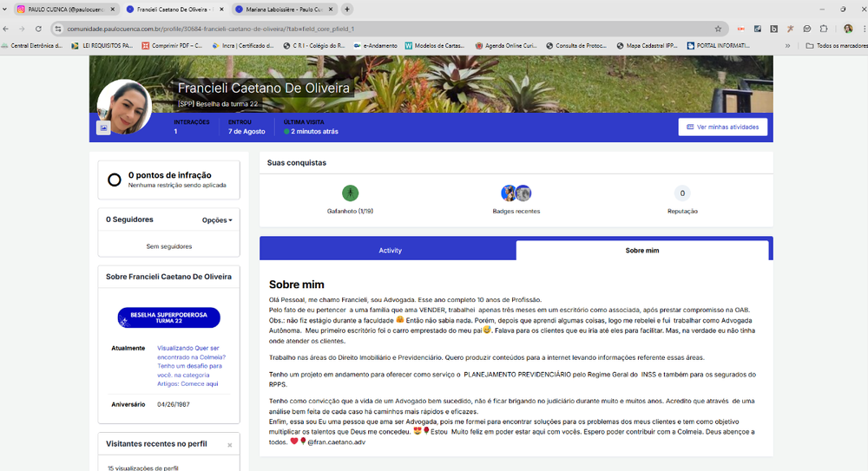Open the Mapa Cadastral bookmark
Screen dimensions: 868x471
pyautogui.click(x=648, y=46)
